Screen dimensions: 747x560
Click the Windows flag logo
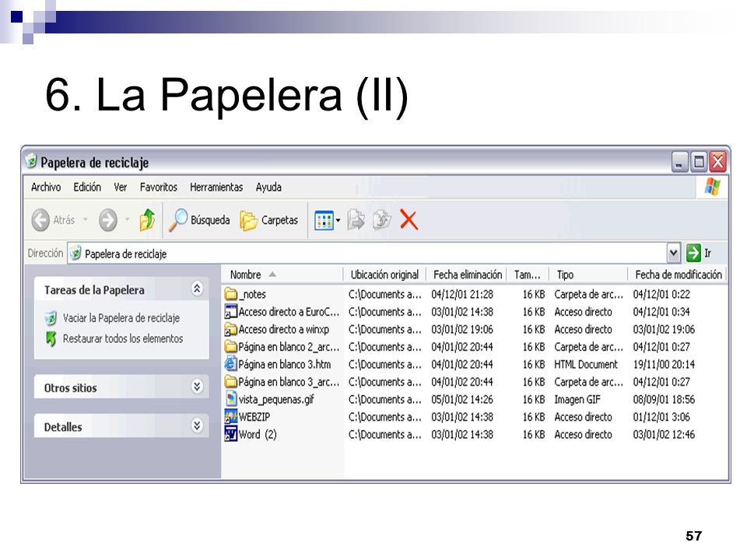pyautogui.click(x=712, y=187)
